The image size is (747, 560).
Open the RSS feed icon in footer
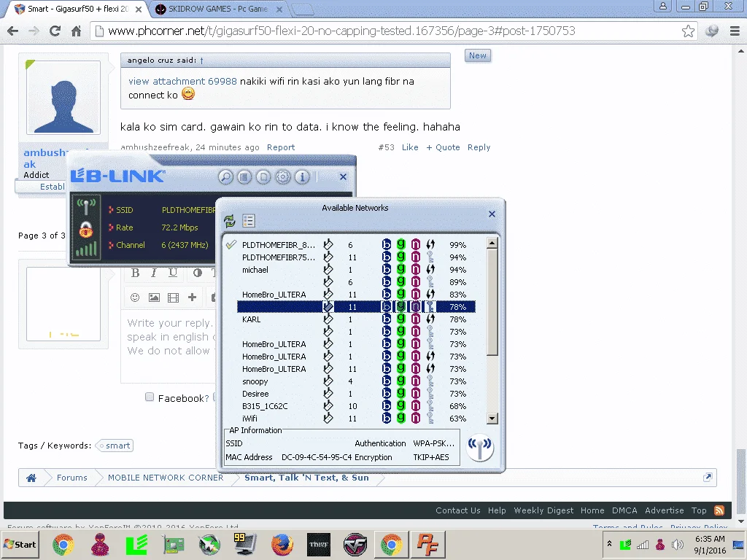click(x=719, y=510)
